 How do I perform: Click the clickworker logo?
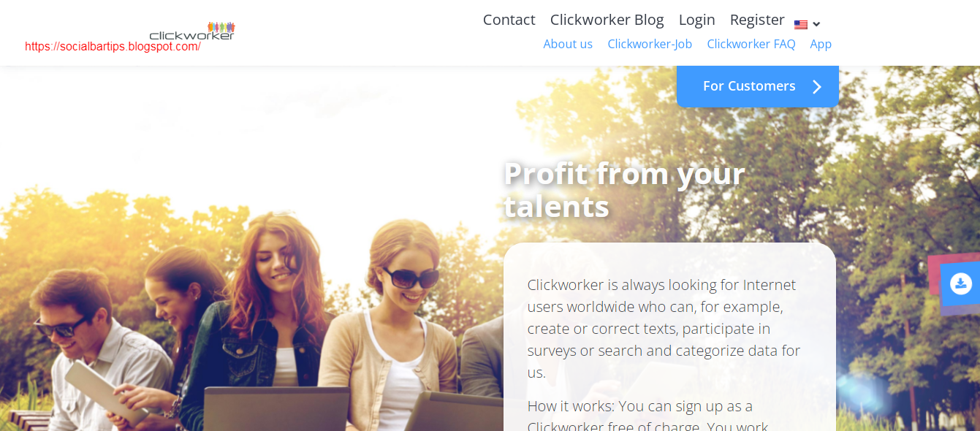[x=192, y=31]
